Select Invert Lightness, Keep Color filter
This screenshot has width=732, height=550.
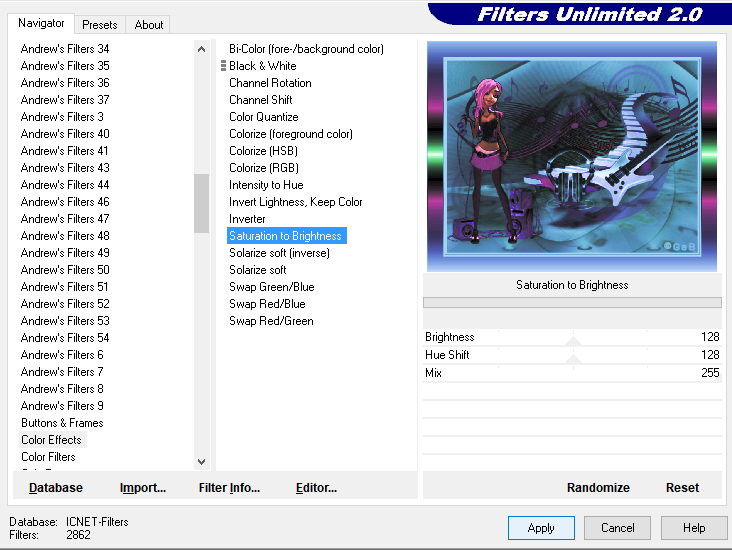tap(296, 202)
